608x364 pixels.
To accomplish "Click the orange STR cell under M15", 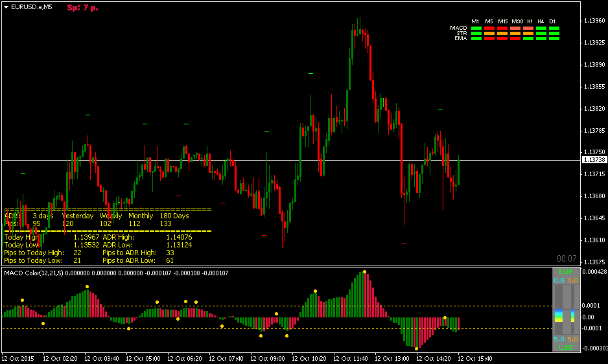I will click(502, 33).
